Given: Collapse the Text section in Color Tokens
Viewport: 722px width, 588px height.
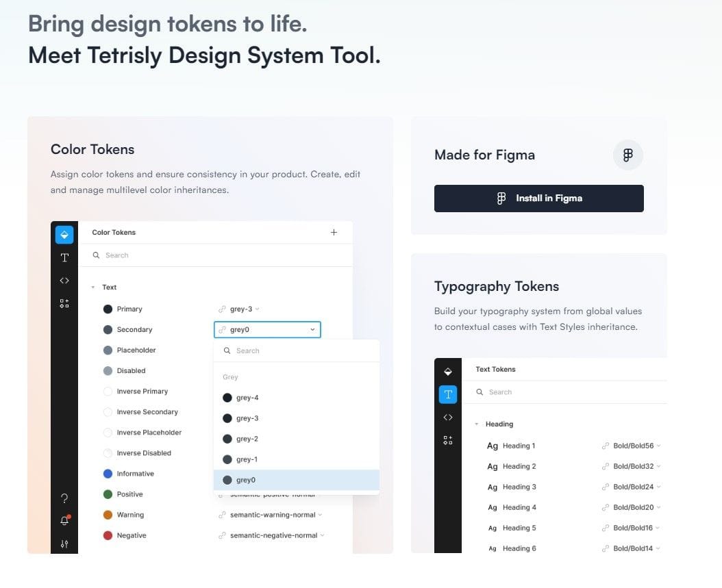Looking at the screenshot, I should pos(92,287).
